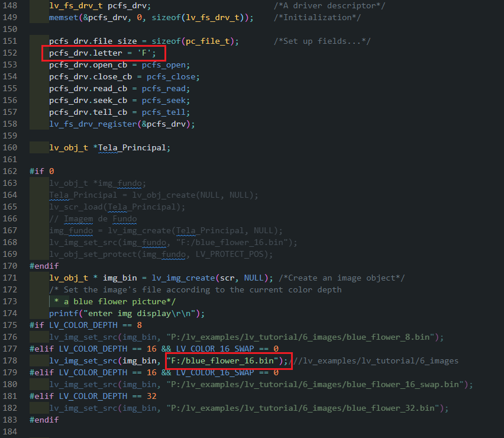Click 'pcfs_open' on line 153
The width and height of the screenshot is (504, 438).
point(164,65)
